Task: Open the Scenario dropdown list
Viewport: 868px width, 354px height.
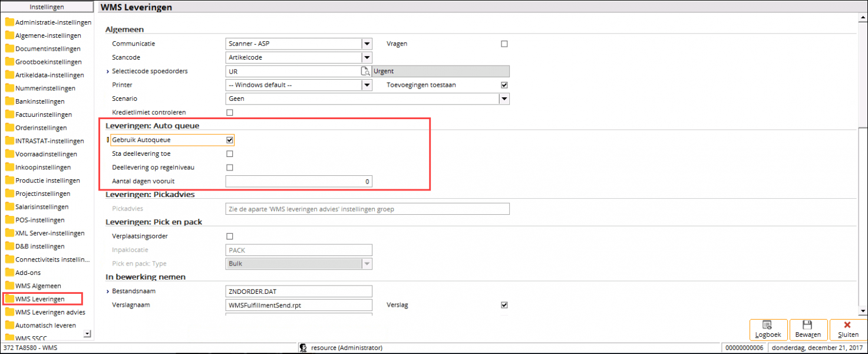Action: click(x=504, y=99)
